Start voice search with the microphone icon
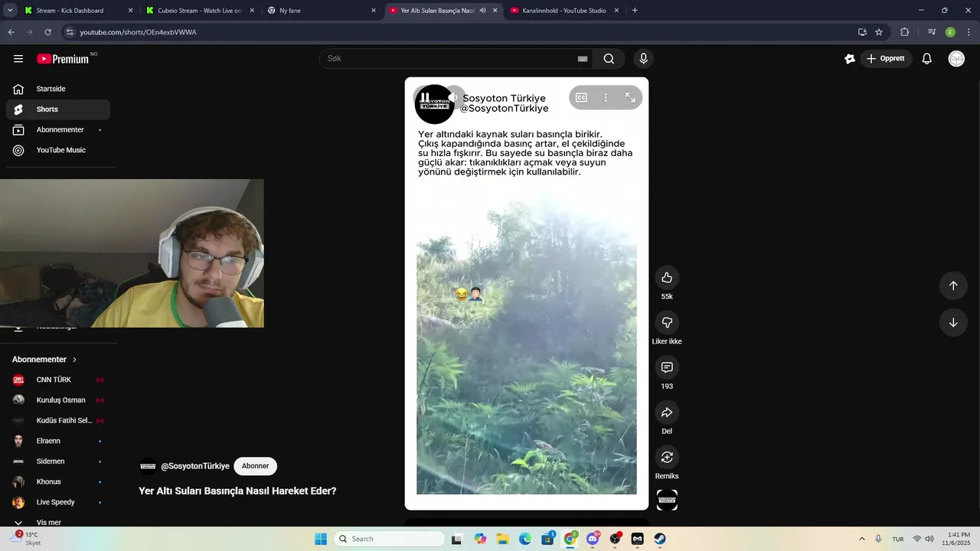Viewport: 980px width, 551px height. 643,59
